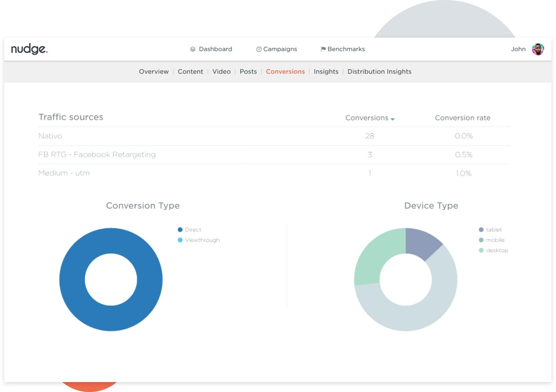
Task: Click the Dashboard layers icon
Action: pyautogui.click(x=193, y=49)
